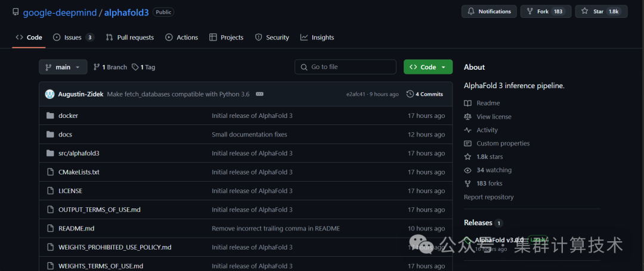Open the 1.8k stars link

[x=490, y=157]
